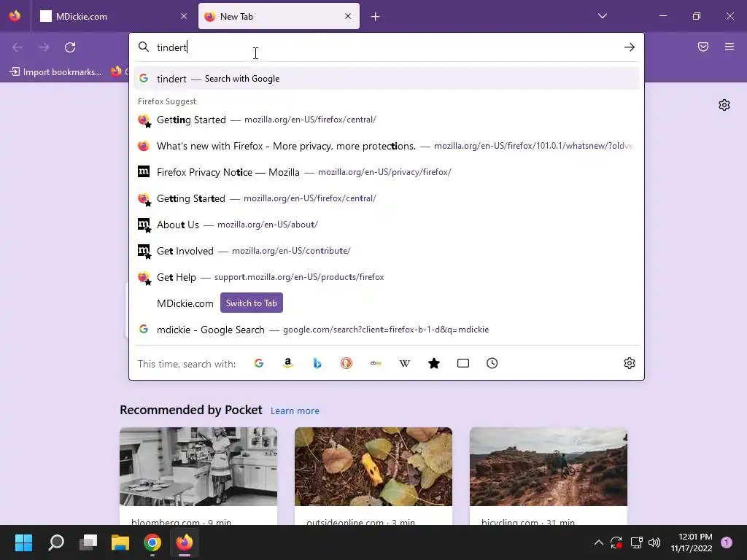Viewport: 747px width, 560px height.
Task: Search this time with Amazon icon
Action: point(287,363)
